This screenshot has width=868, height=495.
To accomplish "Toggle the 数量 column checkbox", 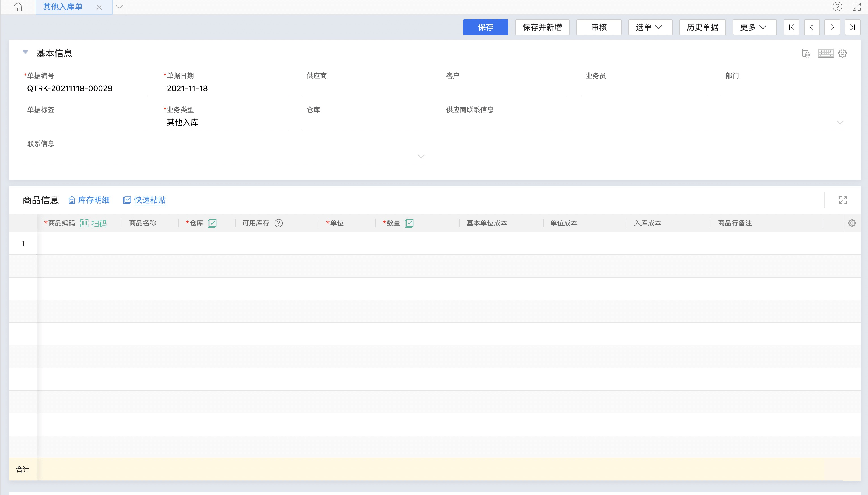I will [x=409, y=223].
